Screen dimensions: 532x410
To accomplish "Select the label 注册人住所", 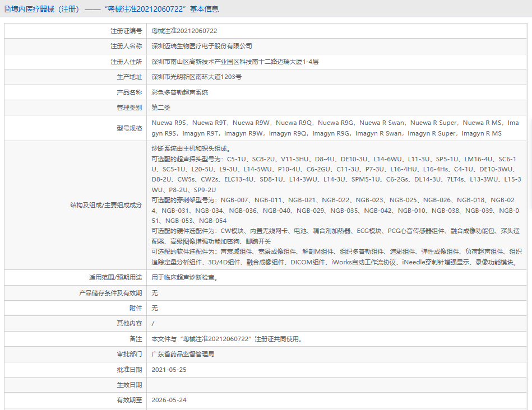I will (x=126, y=62).
